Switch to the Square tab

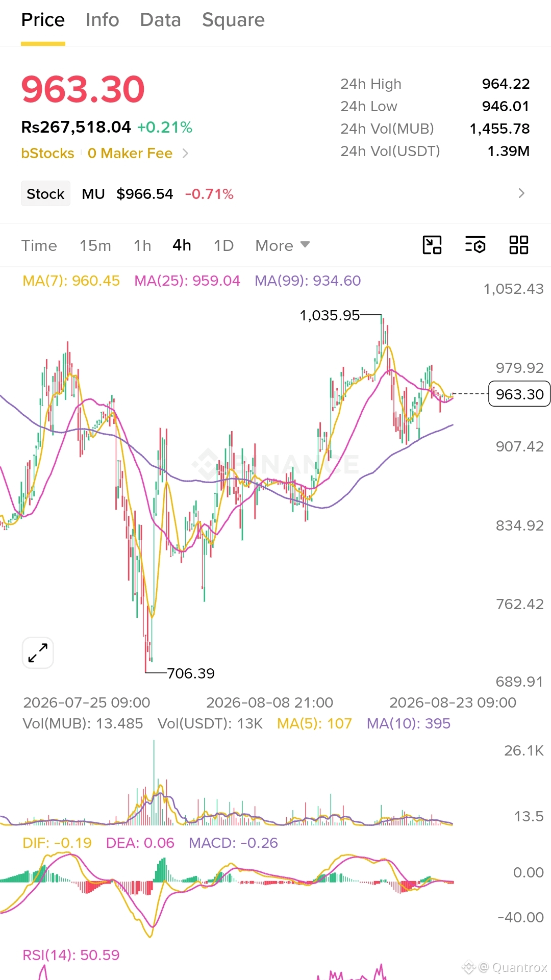coord(233,20)
